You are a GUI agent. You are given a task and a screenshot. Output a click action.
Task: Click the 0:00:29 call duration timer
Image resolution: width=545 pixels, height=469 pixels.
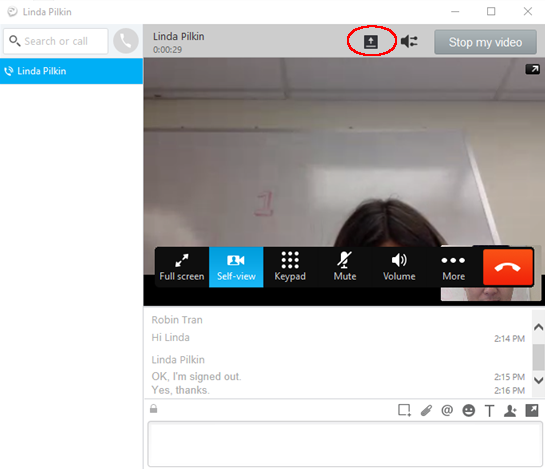tap(168, 50)
